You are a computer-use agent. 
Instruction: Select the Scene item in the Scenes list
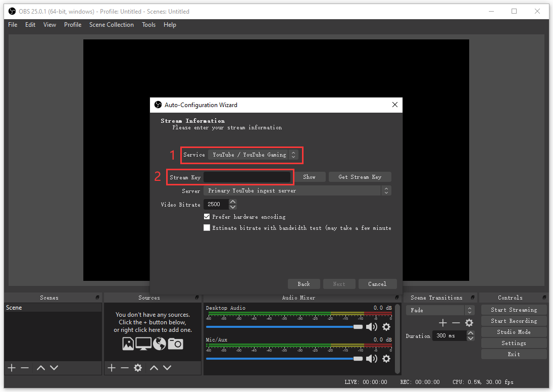pyautogui.click(x=53, y=308)
